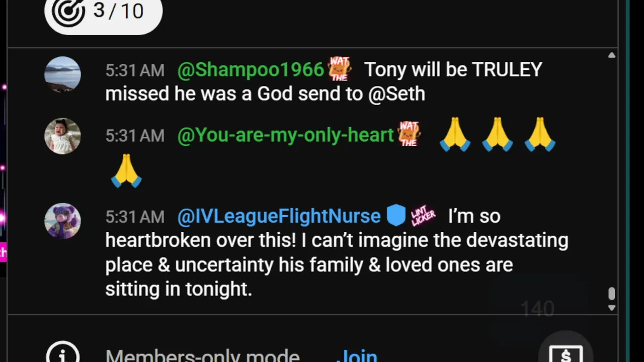Click the @Seth mention in Shampoo1966's message
The image size is (644, 362).
tap(396, 94)
